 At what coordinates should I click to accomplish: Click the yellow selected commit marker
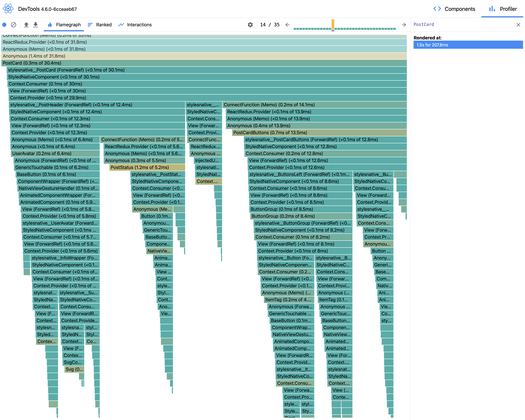point(333,25)
